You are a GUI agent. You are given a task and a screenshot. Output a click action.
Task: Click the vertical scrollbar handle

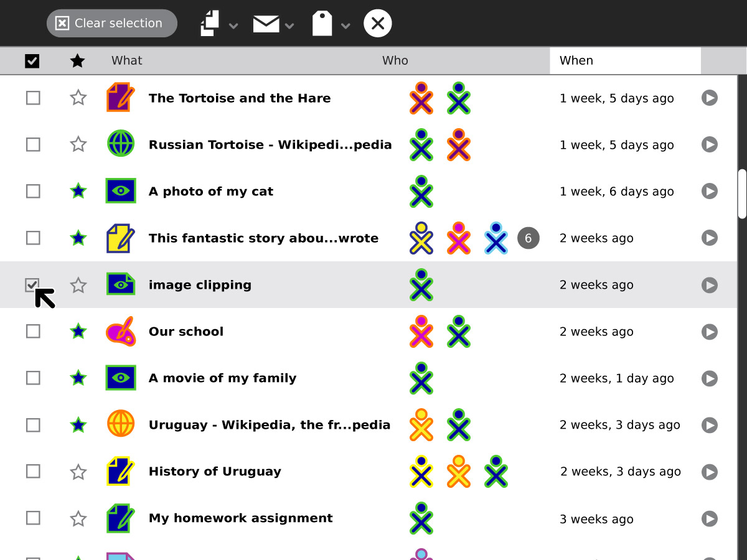(x=742, y=194)
